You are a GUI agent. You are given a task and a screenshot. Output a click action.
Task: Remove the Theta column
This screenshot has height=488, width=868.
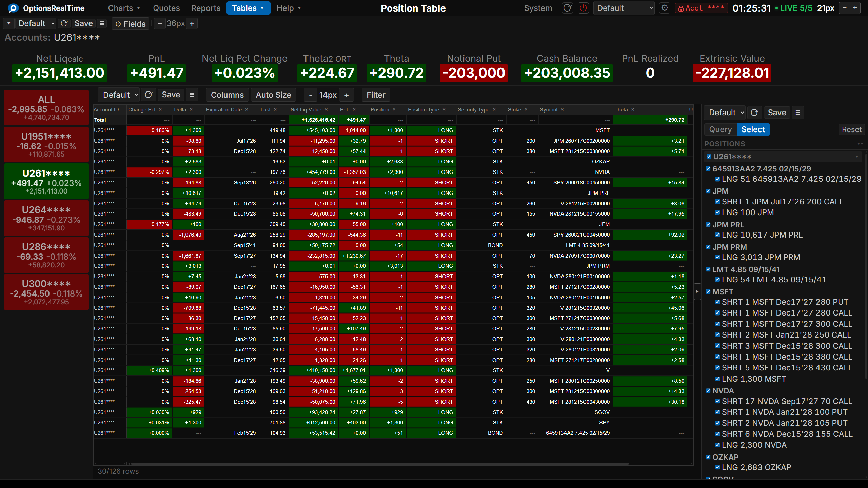633,109
